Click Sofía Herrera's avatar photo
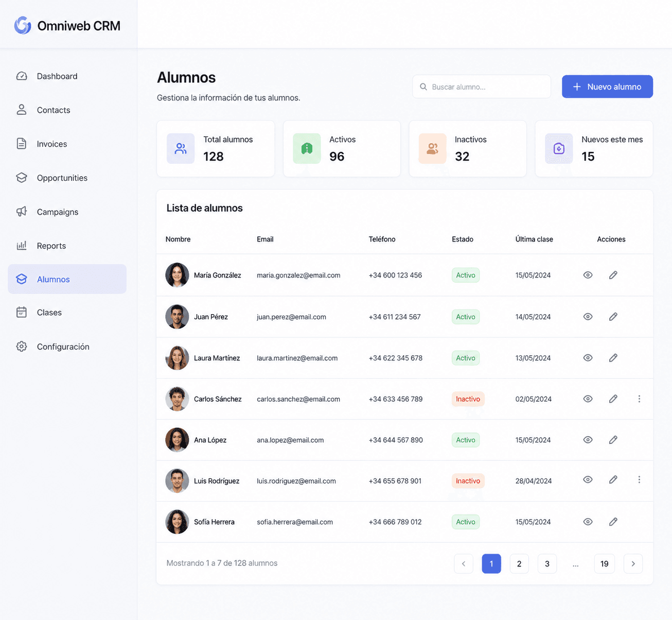Image resolution: width=672 pixels, height=620 pixels. pos(177,522)
